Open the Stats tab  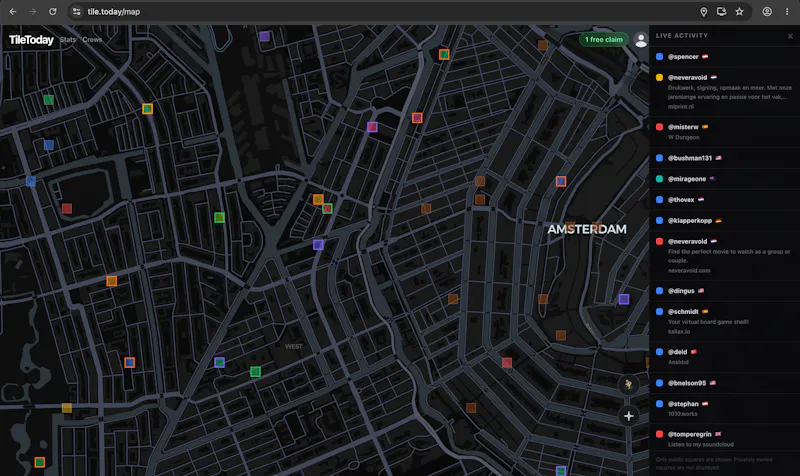coord(67,39)
